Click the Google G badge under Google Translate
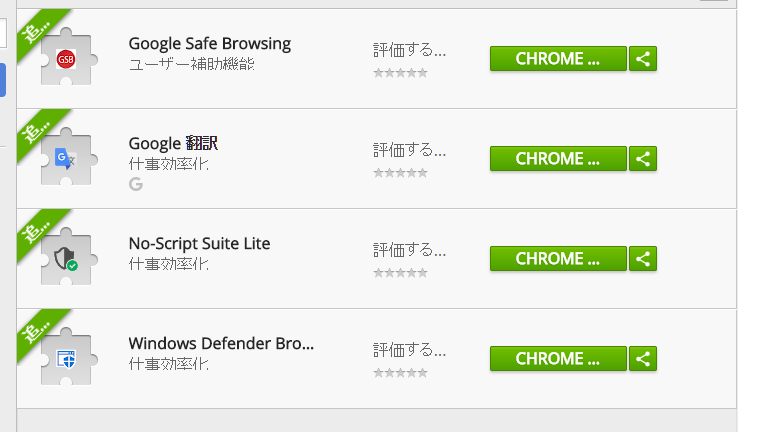Viewport: 771px width, 432px height. tap(136, 184)
